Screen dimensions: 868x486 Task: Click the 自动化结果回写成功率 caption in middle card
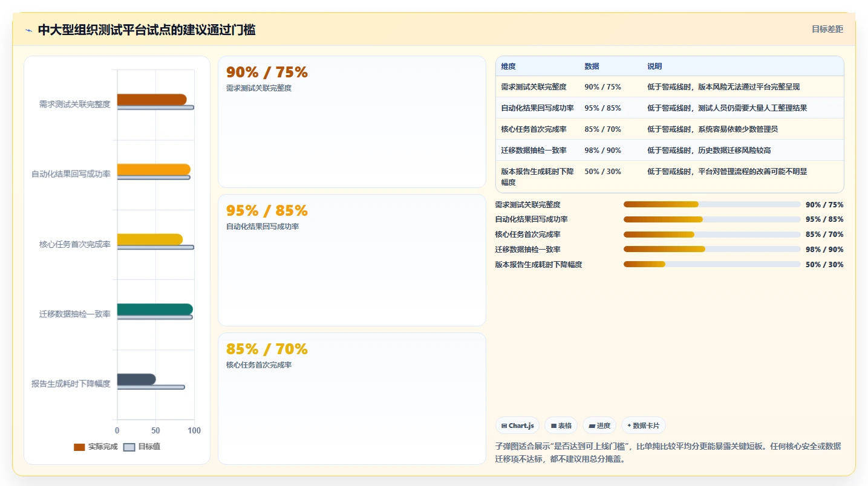[x=263, y=227]
